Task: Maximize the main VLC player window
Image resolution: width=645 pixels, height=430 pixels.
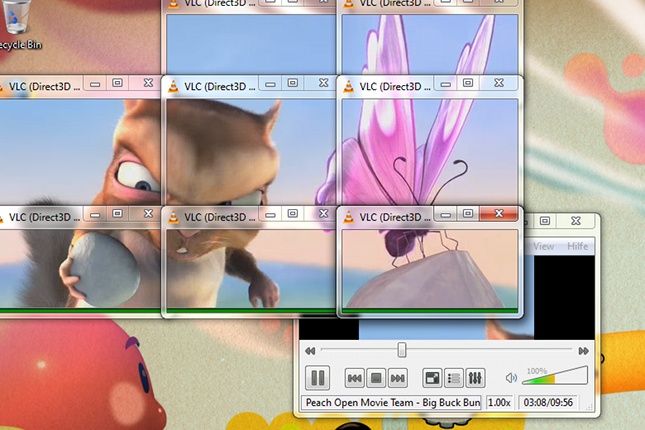Action: pos(545,220)
